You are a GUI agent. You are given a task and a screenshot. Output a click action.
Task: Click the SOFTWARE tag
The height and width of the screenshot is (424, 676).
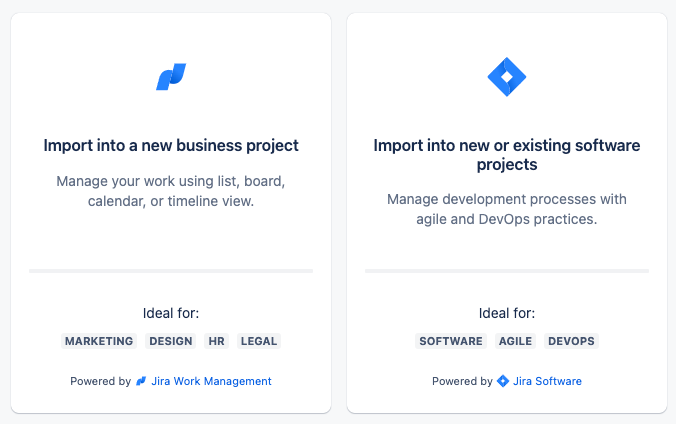(451, 341)
